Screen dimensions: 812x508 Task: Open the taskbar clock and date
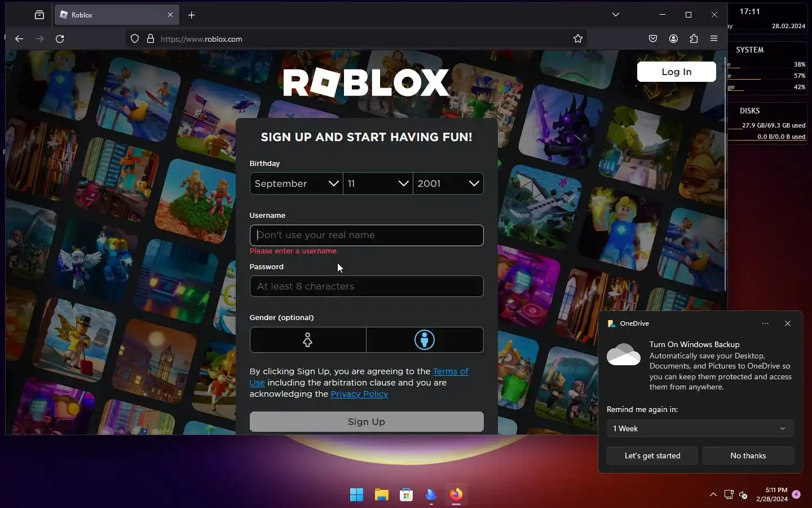tap(772, 494)
